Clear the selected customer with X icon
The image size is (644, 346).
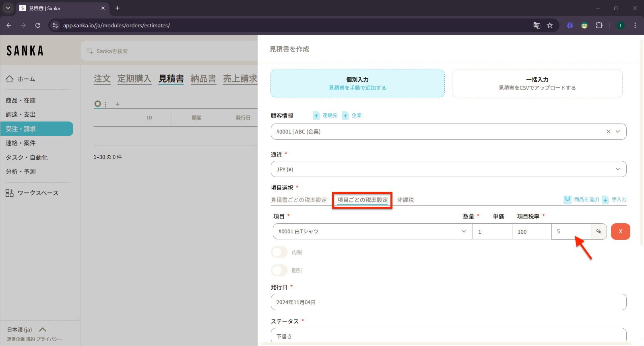(x=608, y=132)
